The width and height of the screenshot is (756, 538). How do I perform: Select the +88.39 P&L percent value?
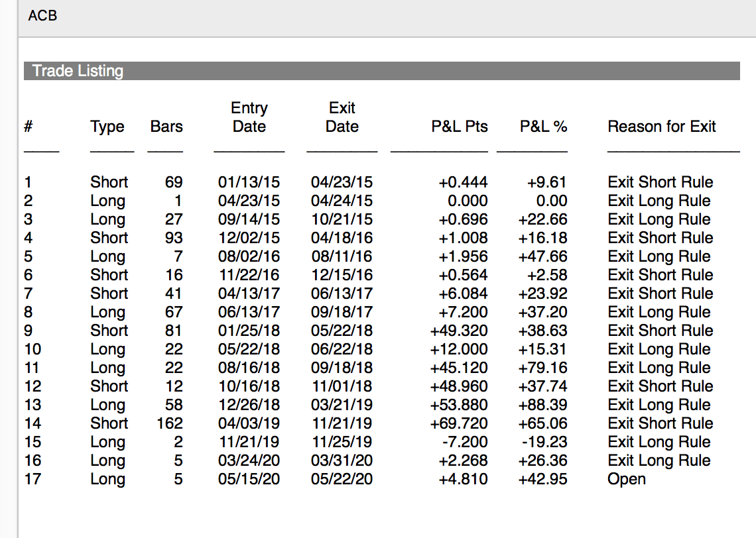coord(544,405)
